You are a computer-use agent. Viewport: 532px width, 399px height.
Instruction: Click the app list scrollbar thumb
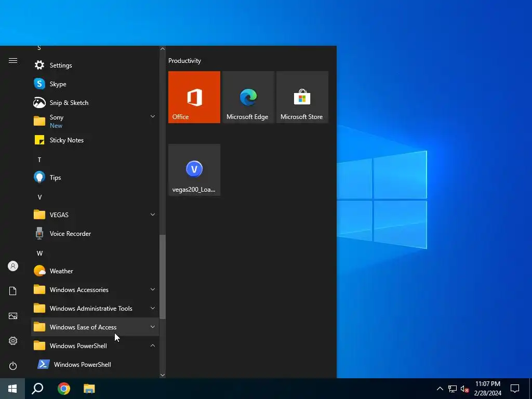(x=163, y=277)
